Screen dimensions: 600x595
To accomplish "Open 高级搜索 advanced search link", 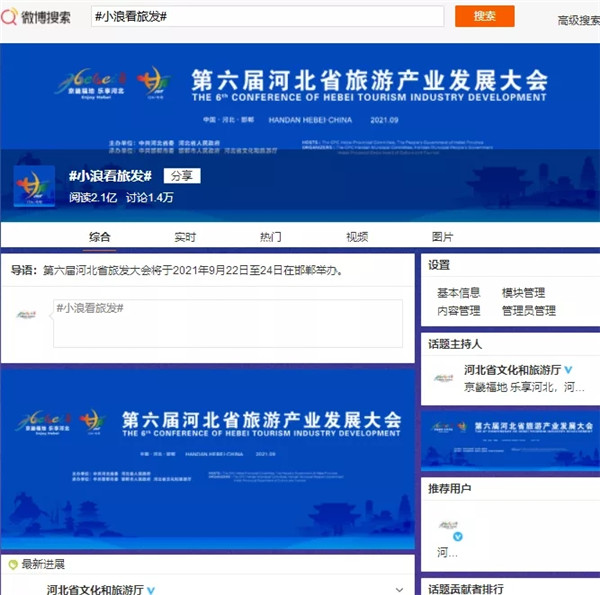I will click(579, 20).
